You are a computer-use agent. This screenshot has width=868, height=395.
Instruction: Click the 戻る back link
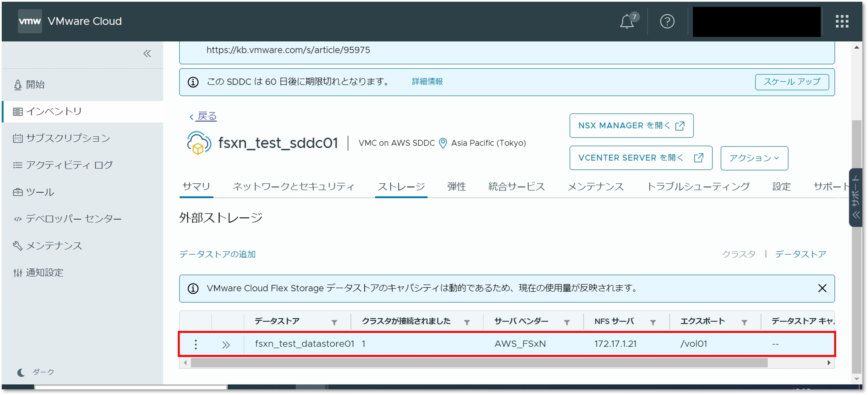point(203,116)
